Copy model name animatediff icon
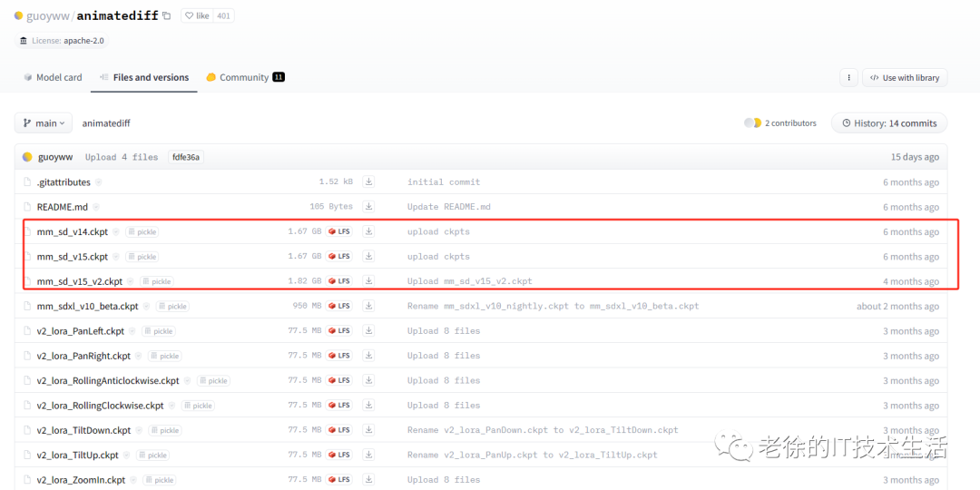The image size is (980, 490). (166, 15)
